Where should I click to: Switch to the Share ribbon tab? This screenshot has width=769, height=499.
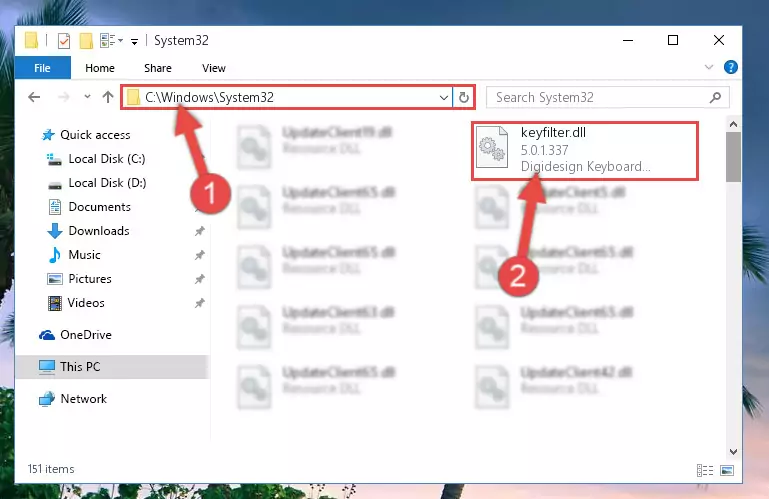pos(158,68)
